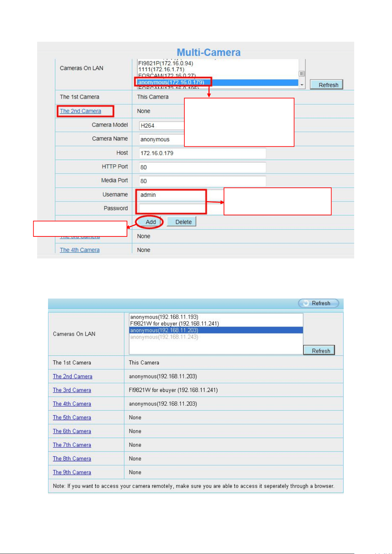This screenshot has width=392, height=554.
Task: Click the Add button
Action: pyautogui.click(x=150, y=222)
